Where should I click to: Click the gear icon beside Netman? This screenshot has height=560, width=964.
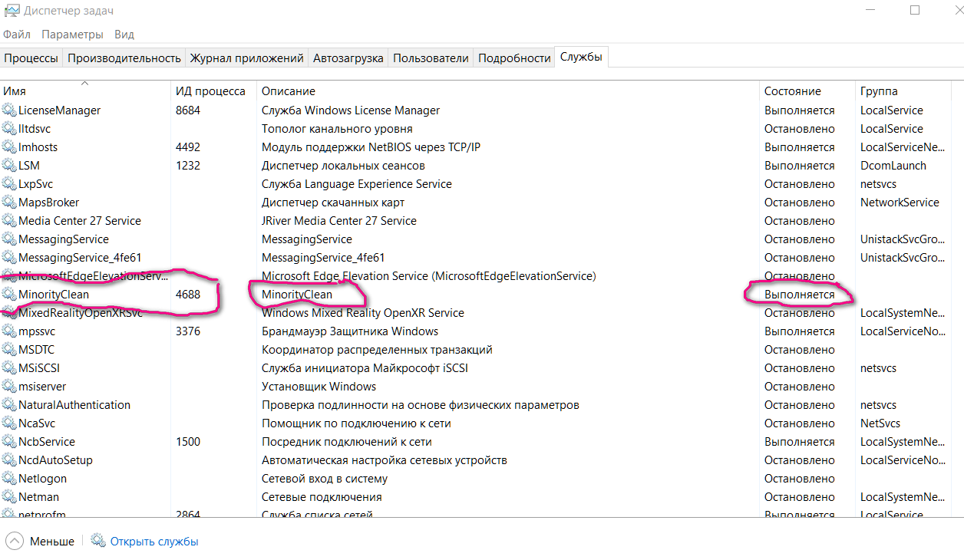9,496
